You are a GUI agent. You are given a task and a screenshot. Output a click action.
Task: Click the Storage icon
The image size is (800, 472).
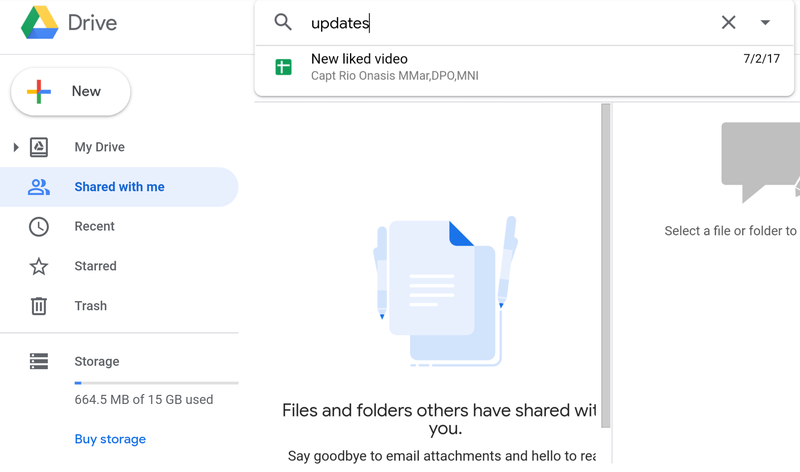pos(39,361)
